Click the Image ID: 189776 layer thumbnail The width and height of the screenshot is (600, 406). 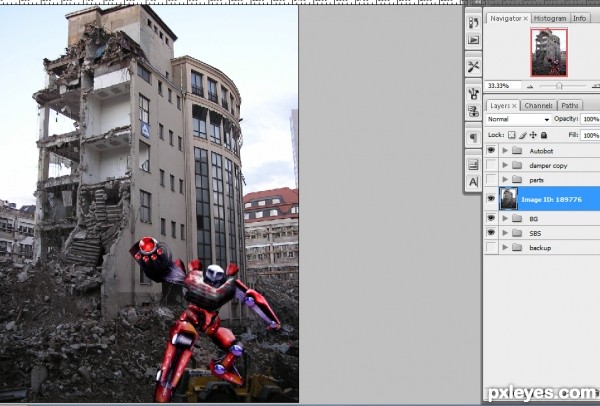tap(509, 199)
